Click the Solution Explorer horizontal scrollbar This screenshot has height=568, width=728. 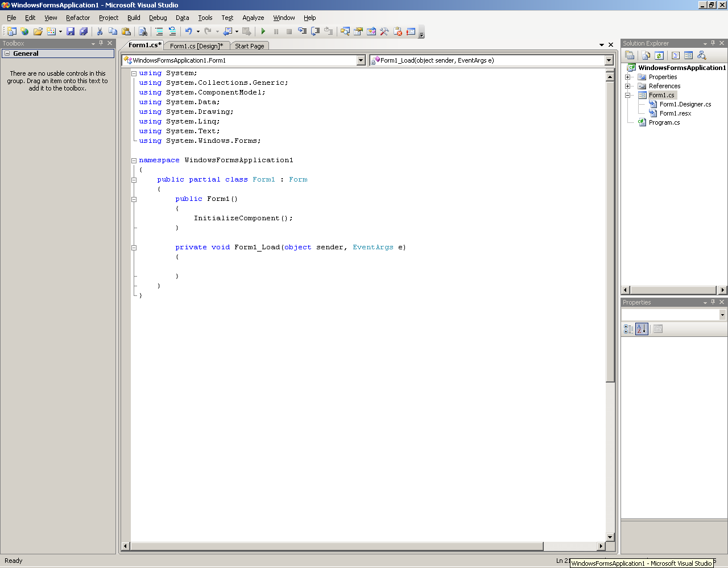674,290
